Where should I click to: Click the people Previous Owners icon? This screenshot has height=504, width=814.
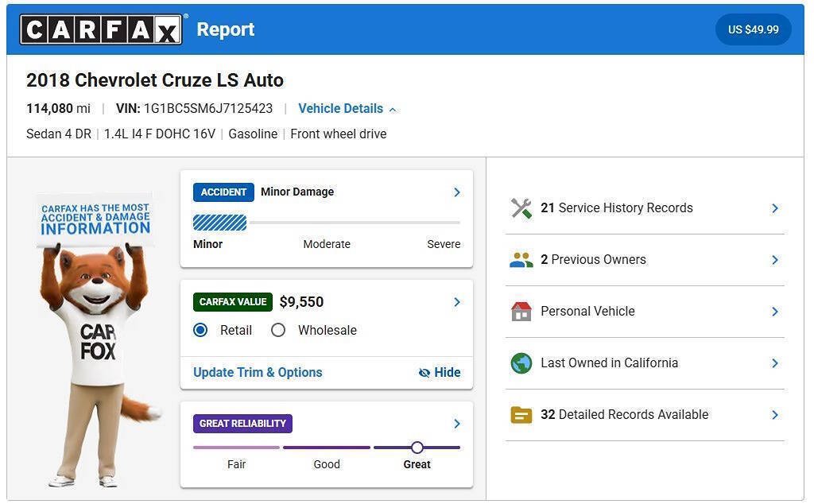(521, 259)
